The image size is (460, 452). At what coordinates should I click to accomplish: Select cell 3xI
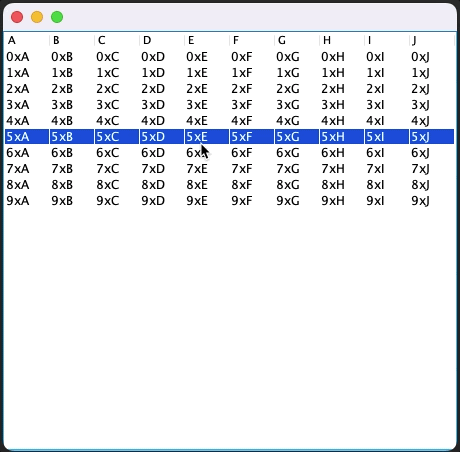click(387, 105)
